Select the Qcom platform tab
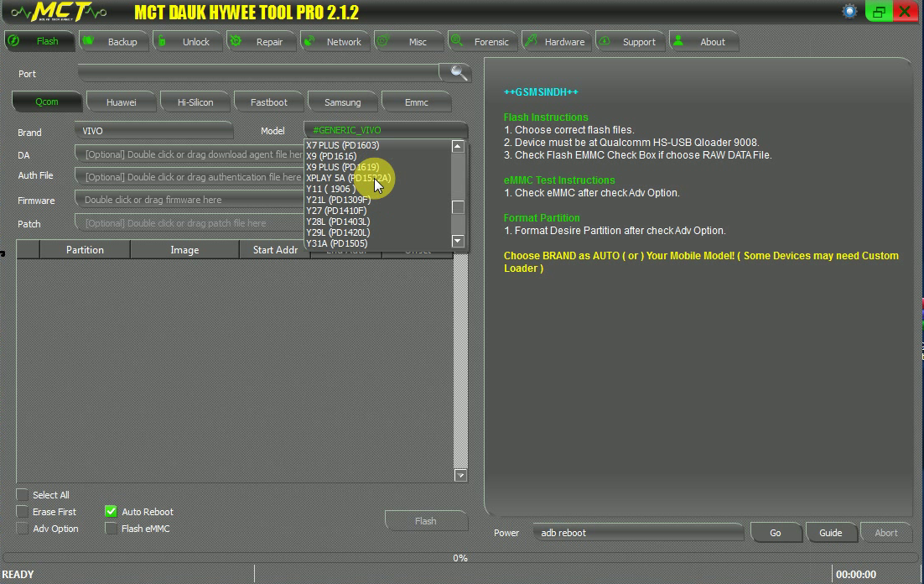 click(x=47, y=102)
